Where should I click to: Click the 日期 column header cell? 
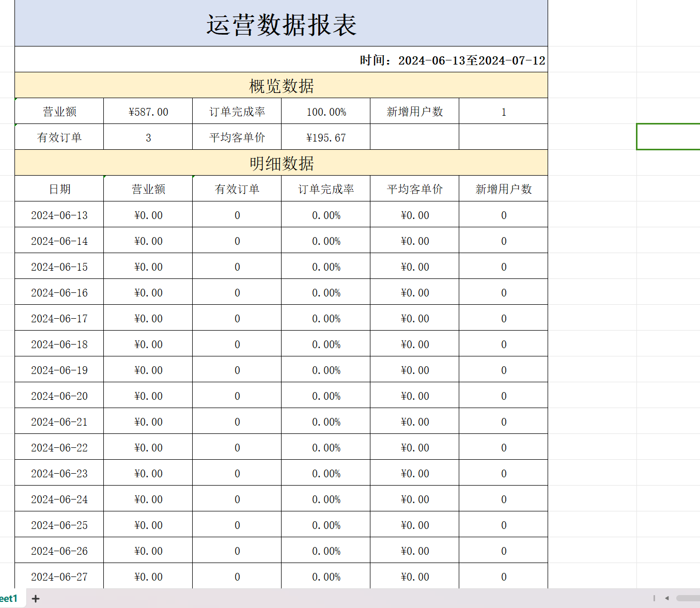tap(59, 189)
